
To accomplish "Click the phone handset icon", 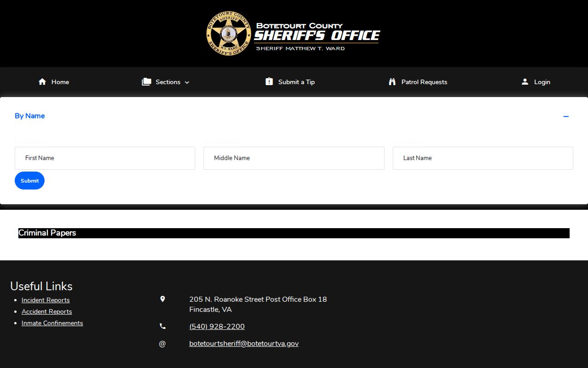I will pyautogui.click(x=162, y=327).
